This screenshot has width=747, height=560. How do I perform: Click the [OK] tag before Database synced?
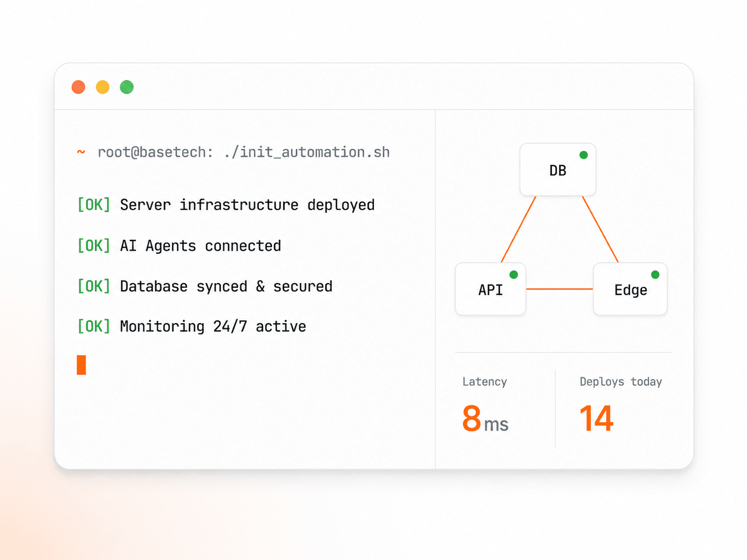pos(94,286)
